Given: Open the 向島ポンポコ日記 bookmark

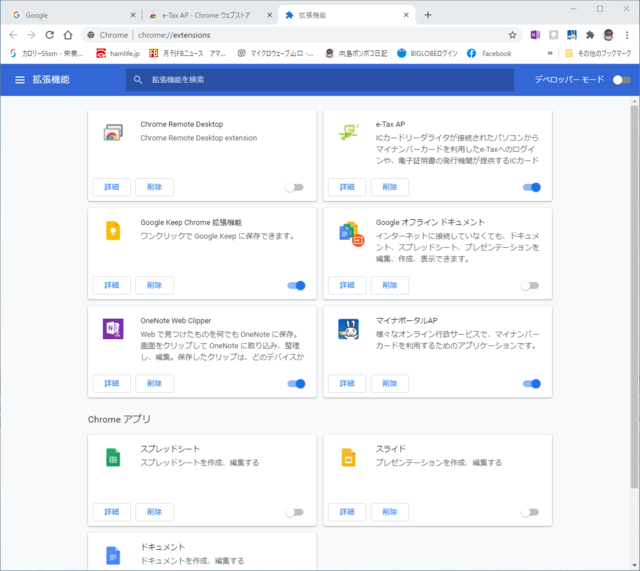Looking at the screenshot, I should (356, 53).
